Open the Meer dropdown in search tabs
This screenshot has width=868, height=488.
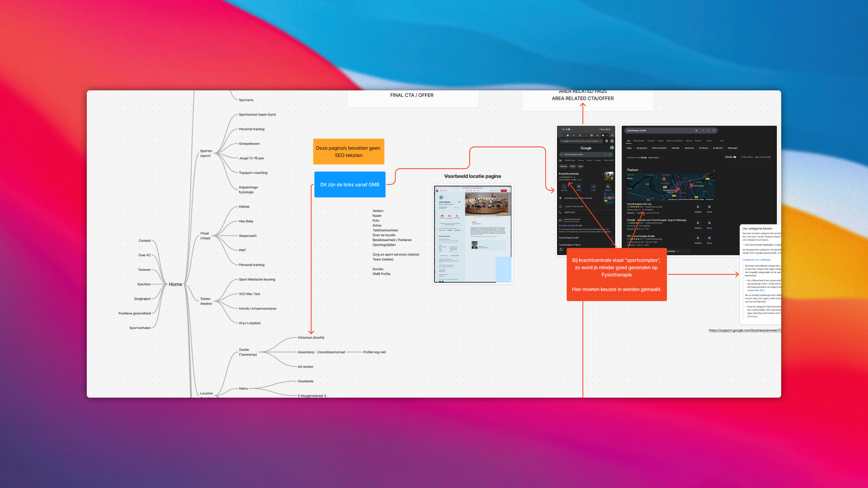(x=709, y=141)
